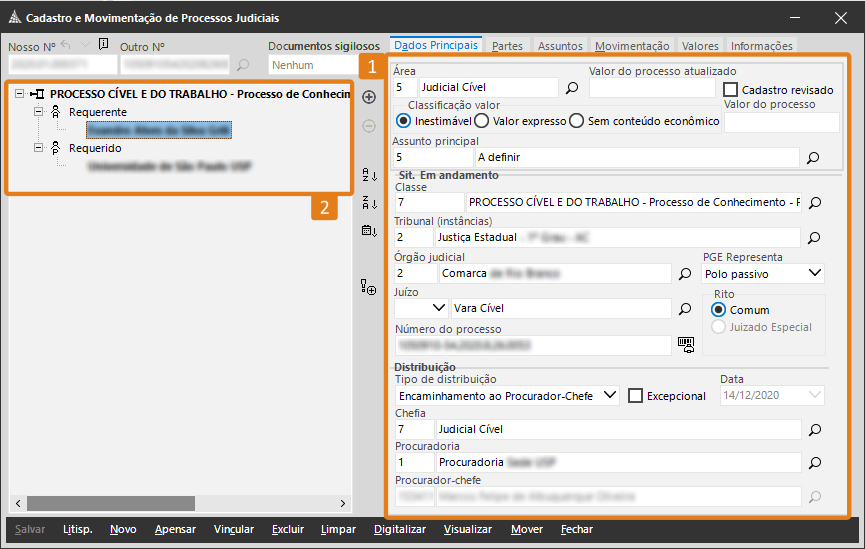Viewport: 865px width, 549px height.
Task: Click the add party plus icon
Action: click(369, 97)
